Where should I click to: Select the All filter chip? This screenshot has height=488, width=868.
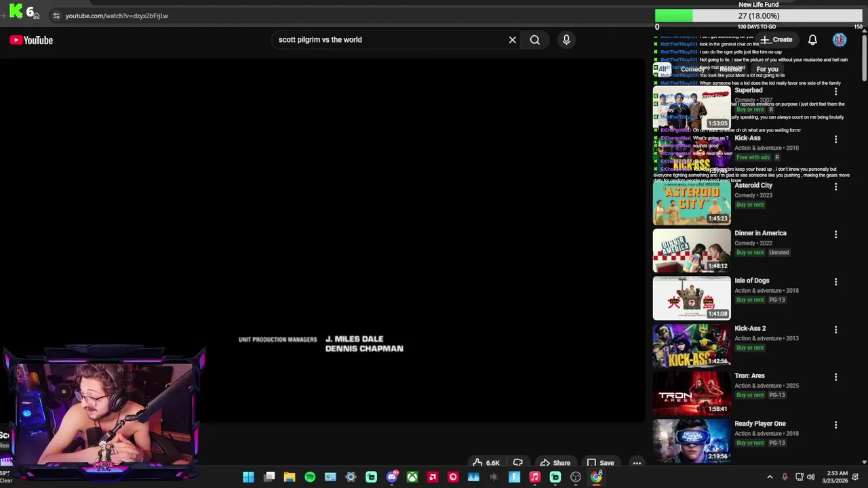(x=663, y=69)
